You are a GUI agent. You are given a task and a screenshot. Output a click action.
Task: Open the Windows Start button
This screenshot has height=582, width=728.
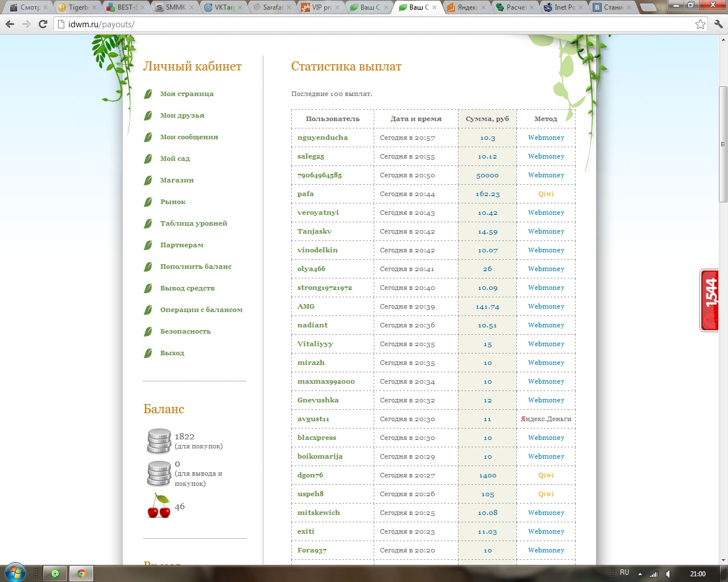[x=15, y=573]
